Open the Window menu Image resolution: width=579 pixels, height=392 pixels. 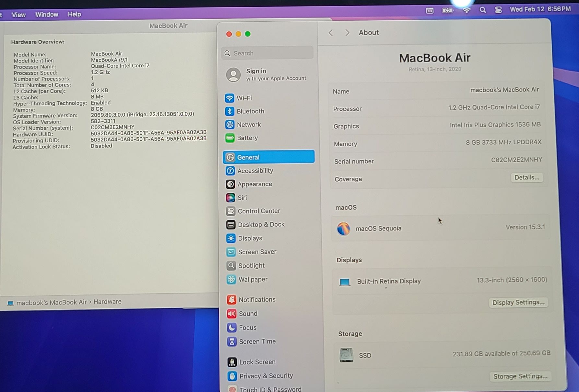47,15
